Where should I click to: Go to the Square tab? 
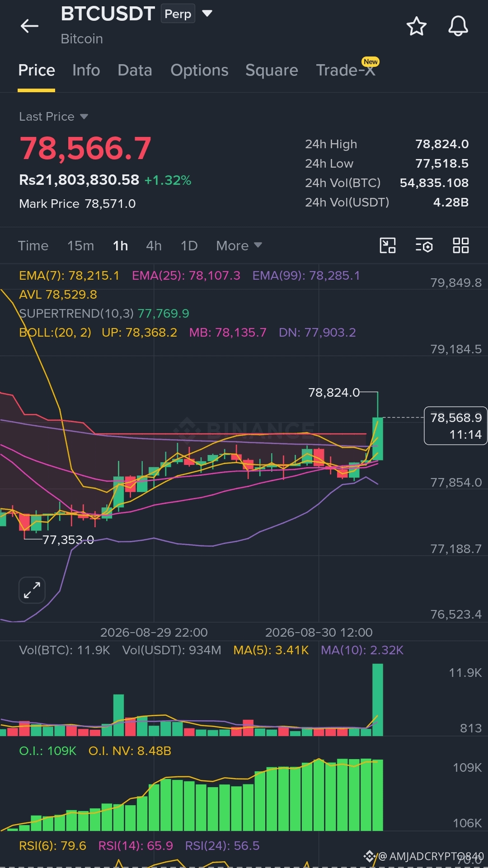(272, 70)
